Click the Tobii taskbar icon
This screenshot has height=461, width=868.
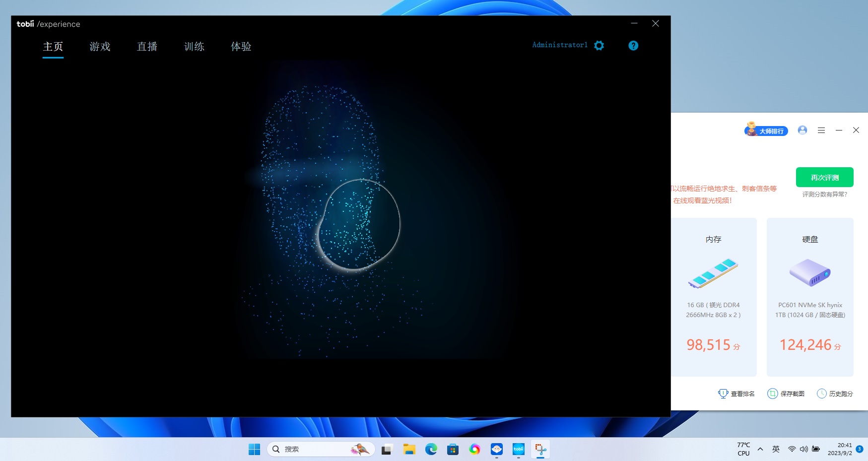coord(519,449)
